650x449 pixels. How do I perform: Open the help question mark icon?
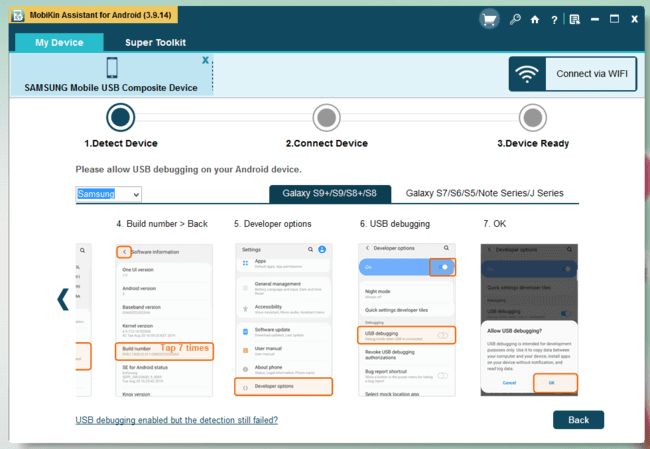pos(554,20)
